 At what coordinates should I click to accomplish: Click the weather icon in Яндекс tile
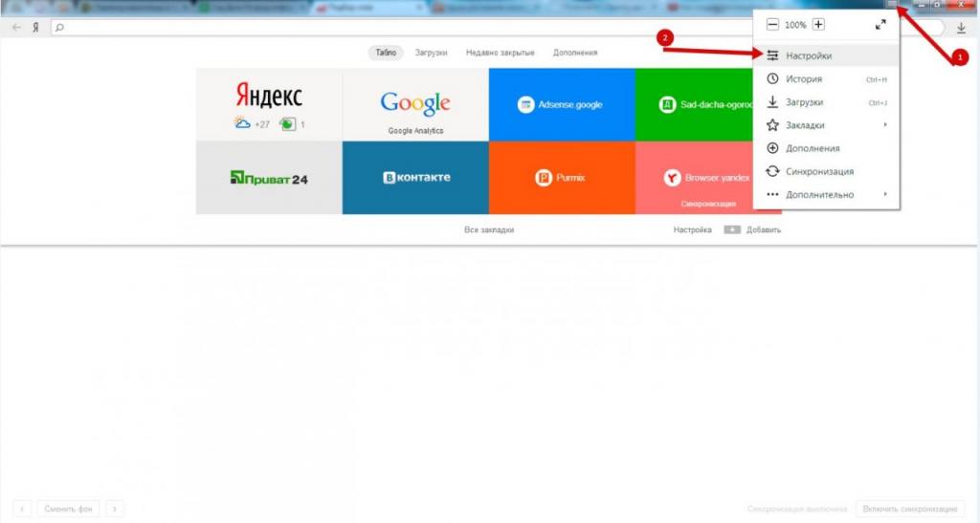[x=242, y=123]
